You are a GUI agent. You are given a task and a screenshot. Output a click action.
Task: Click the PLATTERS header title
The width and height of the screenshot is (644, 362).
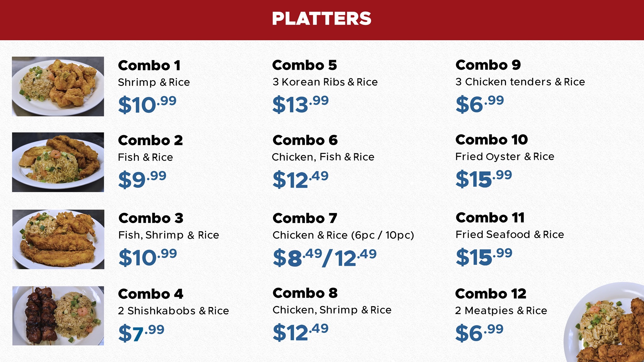click(321, 19)
